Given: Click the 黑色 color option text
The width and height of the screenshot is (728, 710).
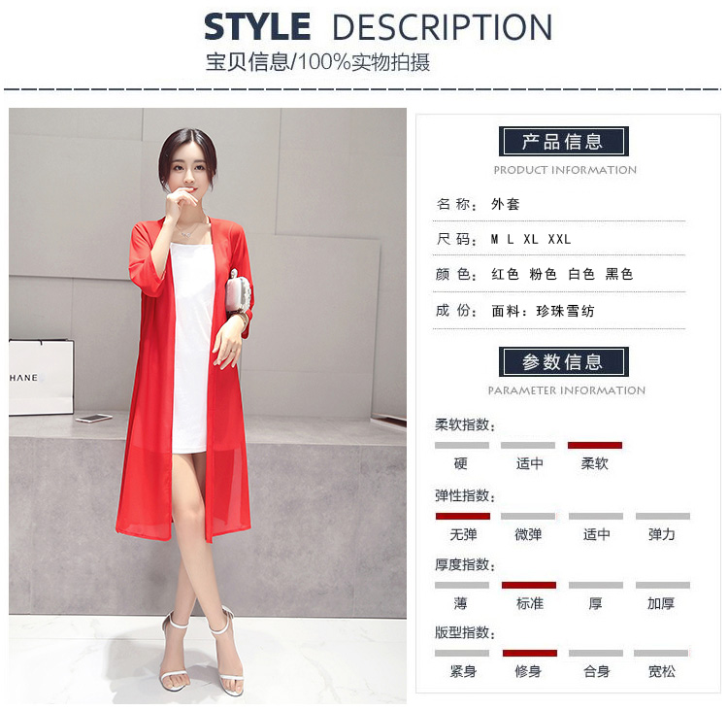Looking at the screenshot, I should click(619, 274).
